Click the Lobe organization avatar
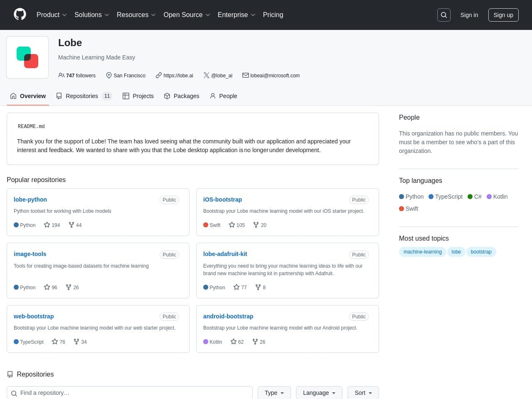Image resolution: width=532 pixels, height=399 pixels. click(27, 57)
